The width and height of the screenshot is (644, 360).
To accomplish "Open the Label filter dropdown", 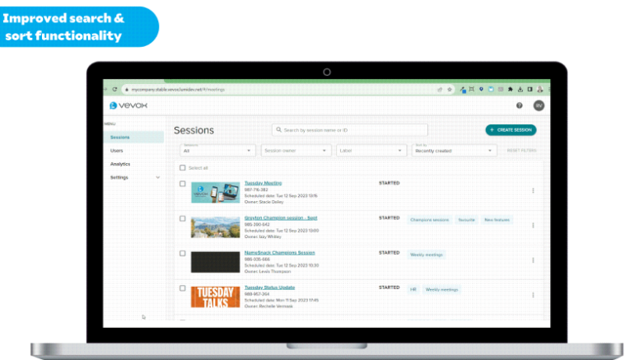I will point(371,151).
